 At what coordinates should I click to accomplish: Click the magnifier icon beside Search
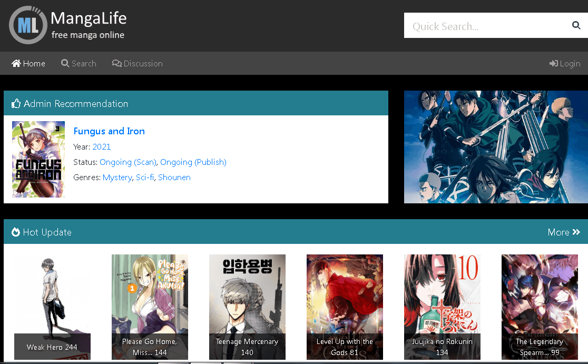pyautogui.click(x=65, y=63)
